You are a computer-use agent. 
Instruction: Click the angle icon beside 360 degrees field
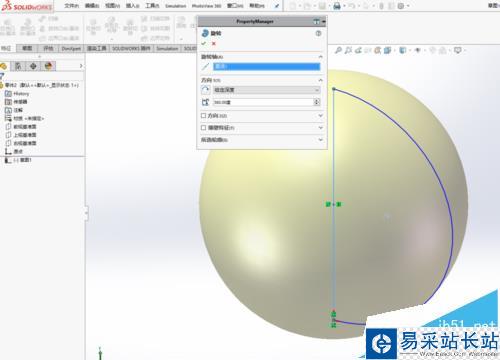click(x=206, y=102)
